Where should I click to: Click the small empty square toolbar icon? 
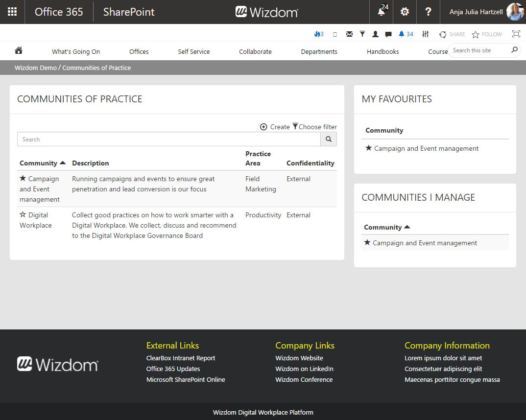pyautogui.click(x=335, y=34)
